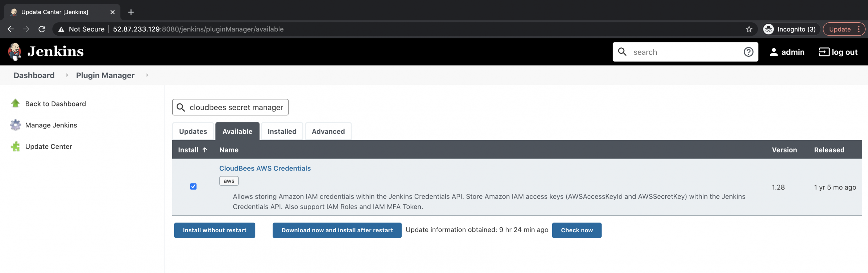
Task: Open Update Center sidebar link
Action: click(48, 147)
